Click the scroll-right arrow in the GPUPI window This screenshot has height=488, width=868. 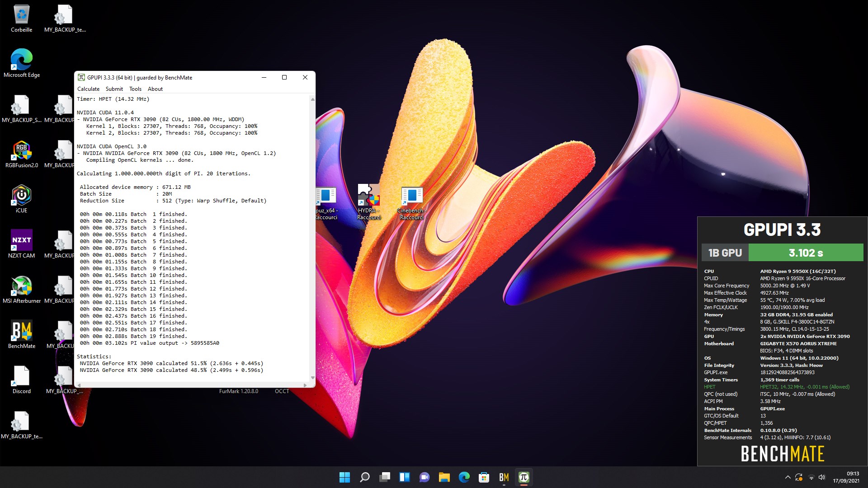[x=305, y=385]
